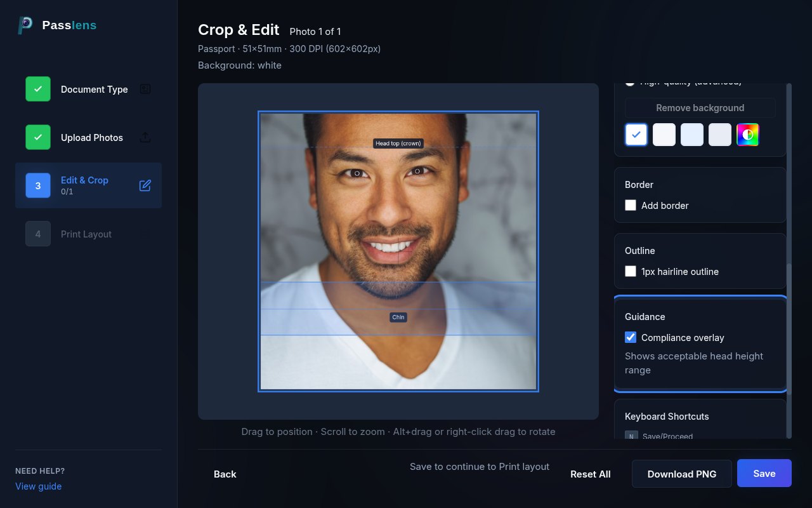Select the Edit & Crop step

88,185
